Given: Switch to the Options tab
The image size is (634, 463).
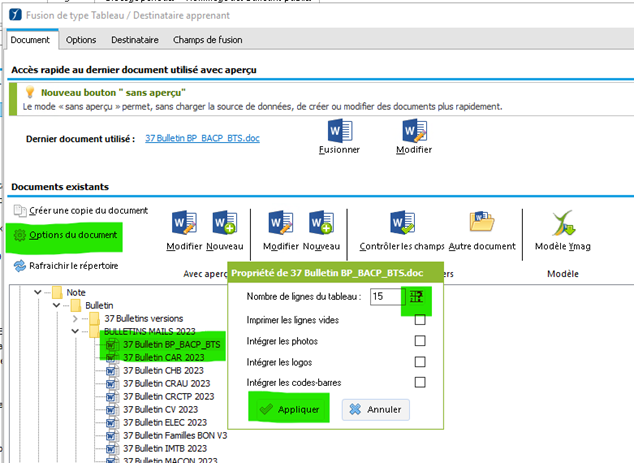Looking at the screenshot, I should pos(81,40).
